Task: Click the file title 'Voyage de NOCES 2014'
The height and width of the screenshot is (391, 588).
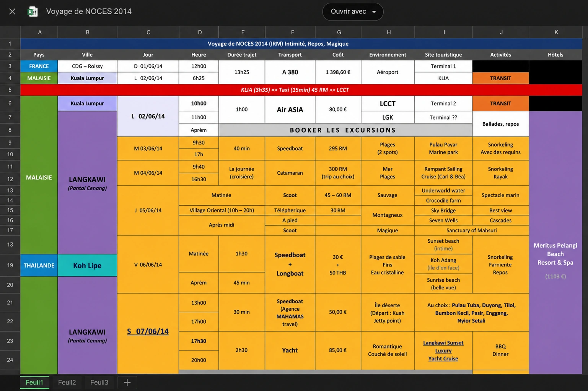Action: click(x=89, y=11)
